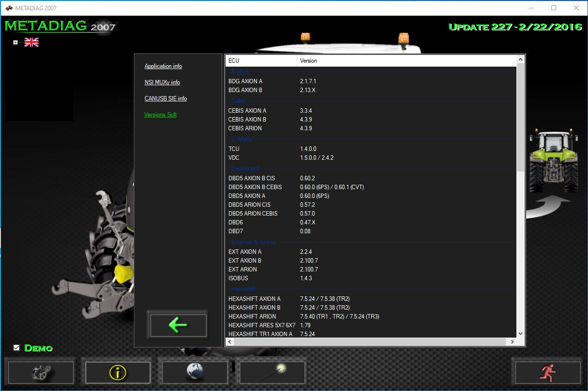Open the yellow information icon

pos(117,372)
